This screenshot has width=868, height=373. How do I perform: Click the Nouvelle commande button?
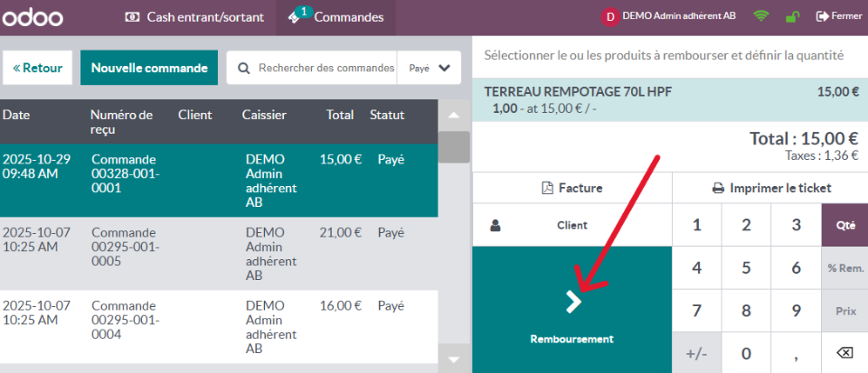[149, 68]
